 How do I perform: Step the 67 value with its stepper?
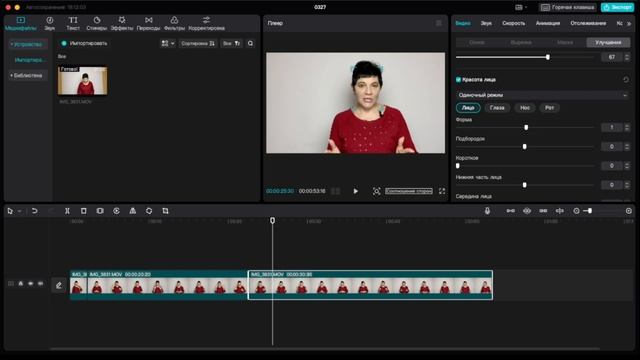[x=627, y=57]
